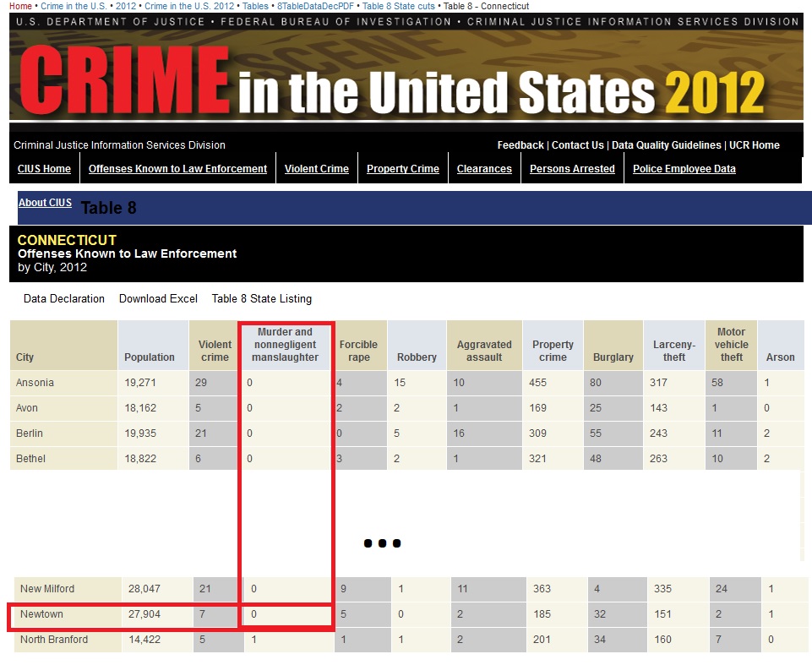Click Bethel population 18,822
This screenshot has width=812, height=665.
140,459
